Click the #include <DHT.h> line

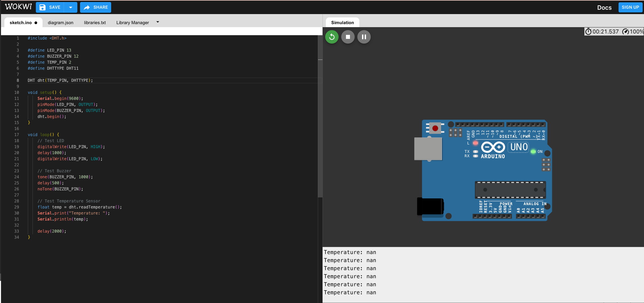pos(47,38)
